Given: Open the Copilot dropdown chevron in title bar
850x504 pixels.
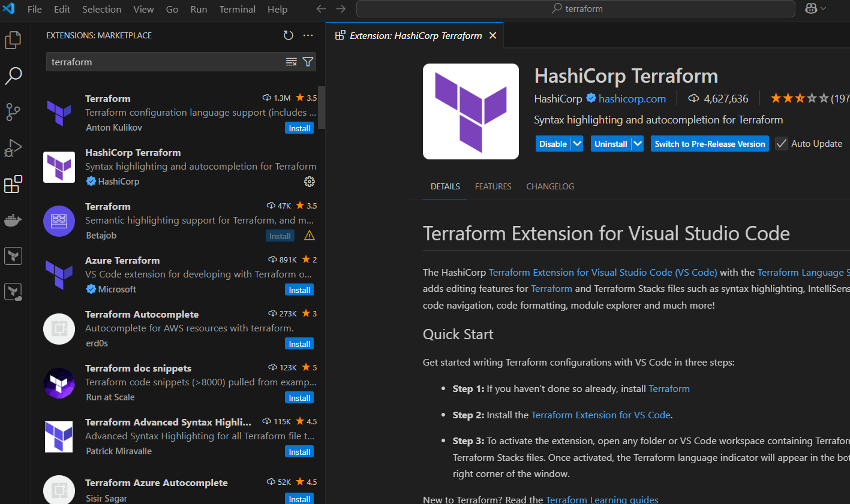Looking at the screenshot, I should click(824, 8).
